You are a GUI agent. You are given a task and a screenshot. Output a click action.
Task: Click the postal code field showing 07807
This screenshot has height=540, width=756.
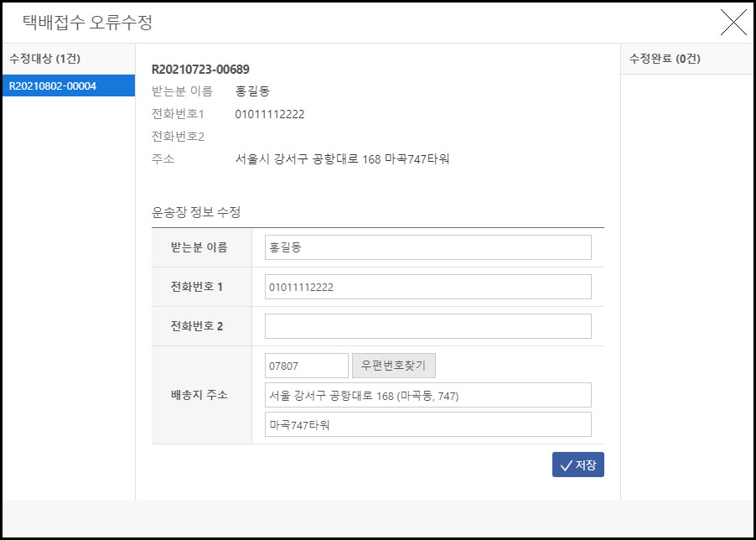tap(306, 365)
